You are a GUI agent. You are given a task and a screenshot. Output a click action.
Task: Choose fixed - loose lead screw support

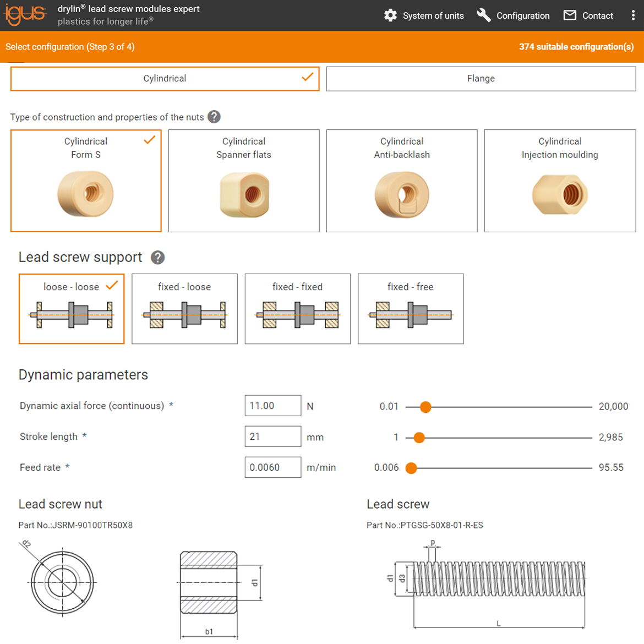point(184,309)
